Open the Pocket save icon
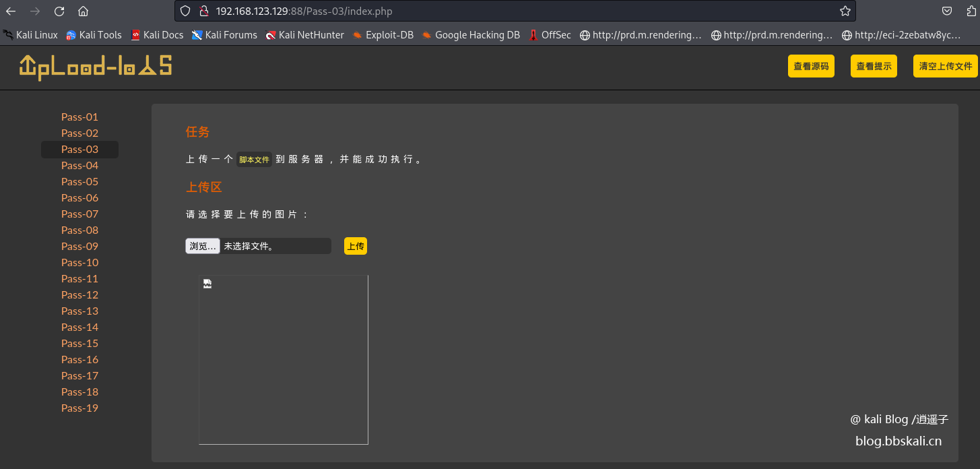This screenshot has width=980, height=469. 946,11
